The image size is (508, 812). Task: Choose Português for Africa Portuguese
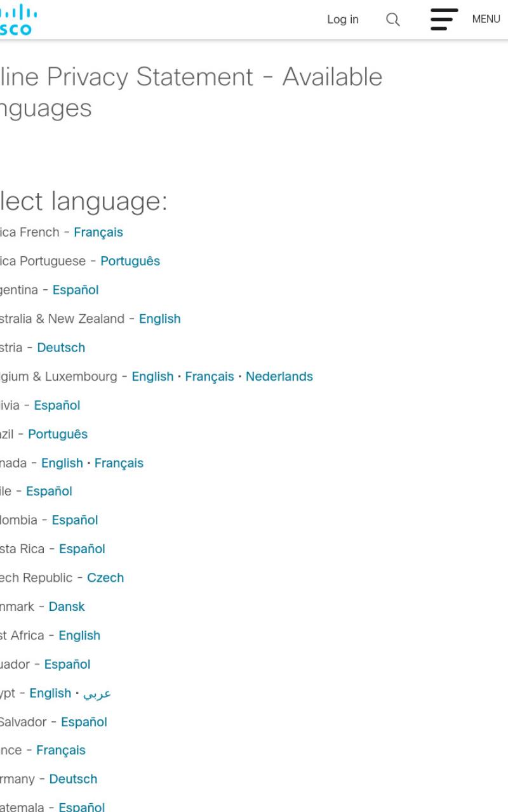pos(130,261)
